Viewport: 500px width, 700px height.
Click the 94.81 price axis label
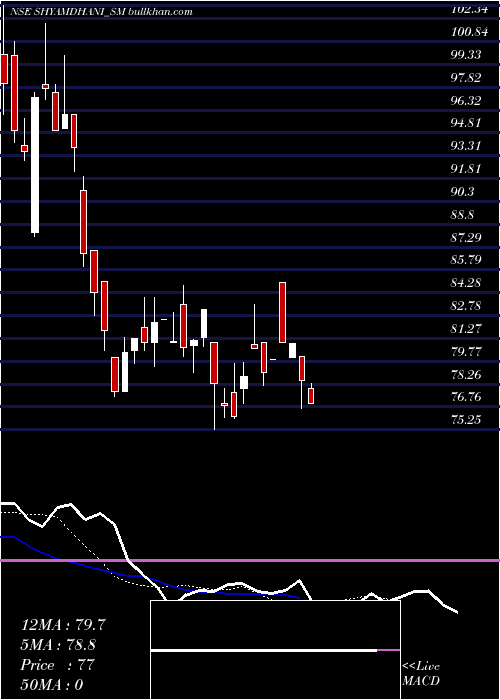click(x=466, y=123)
